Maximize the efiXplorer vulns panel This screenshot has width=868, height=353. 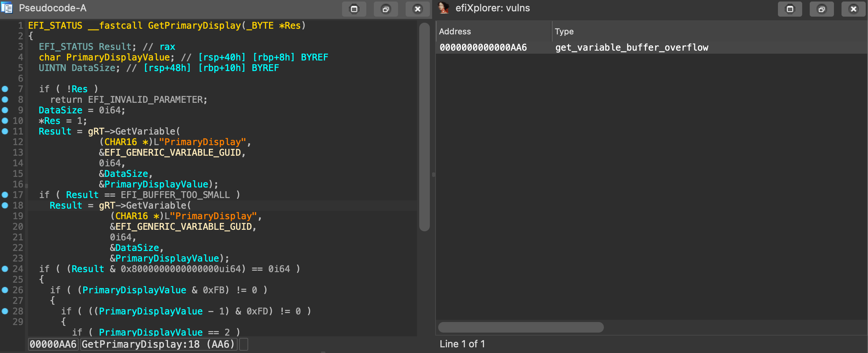pos(790,9)
